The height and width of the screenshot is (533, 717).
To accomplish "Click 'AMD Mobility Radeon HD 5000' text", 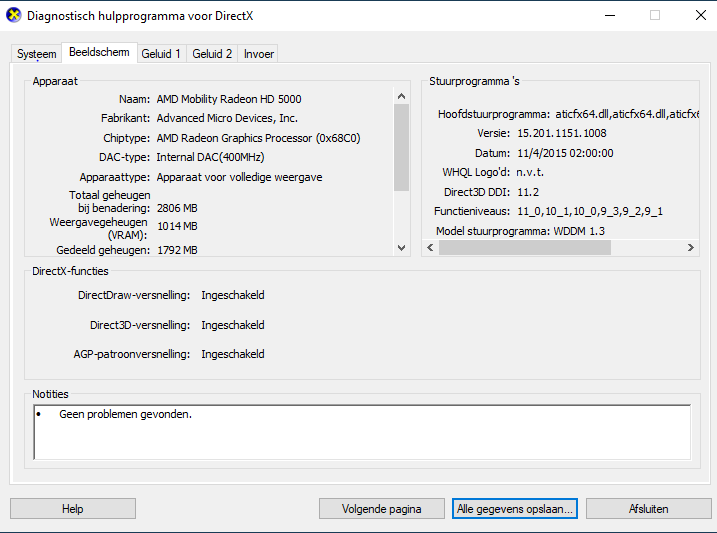I will point(229,99).
